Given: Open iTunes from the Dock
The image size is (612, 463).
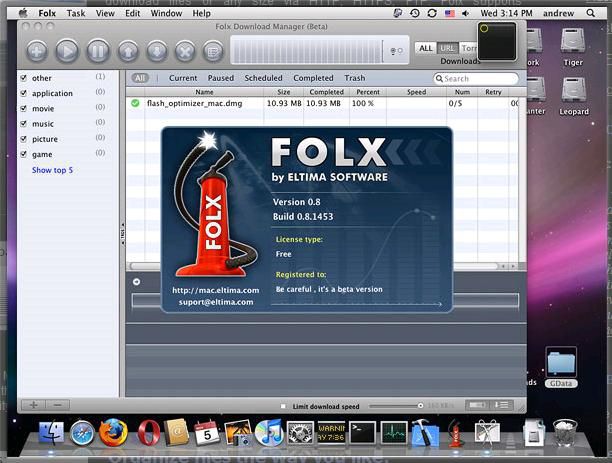Looking at the screenshot, I should (269, 433).
